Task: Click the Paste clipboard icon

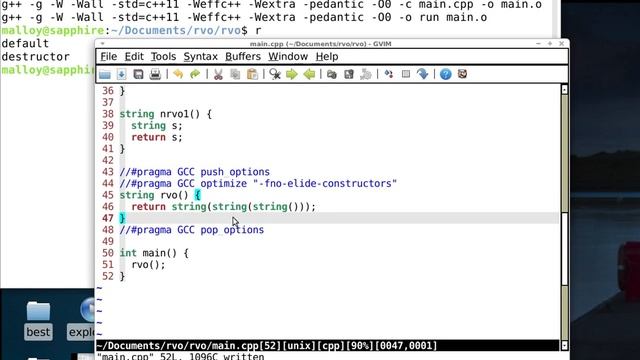Action: pyautogui.click(x=252, y=74)
